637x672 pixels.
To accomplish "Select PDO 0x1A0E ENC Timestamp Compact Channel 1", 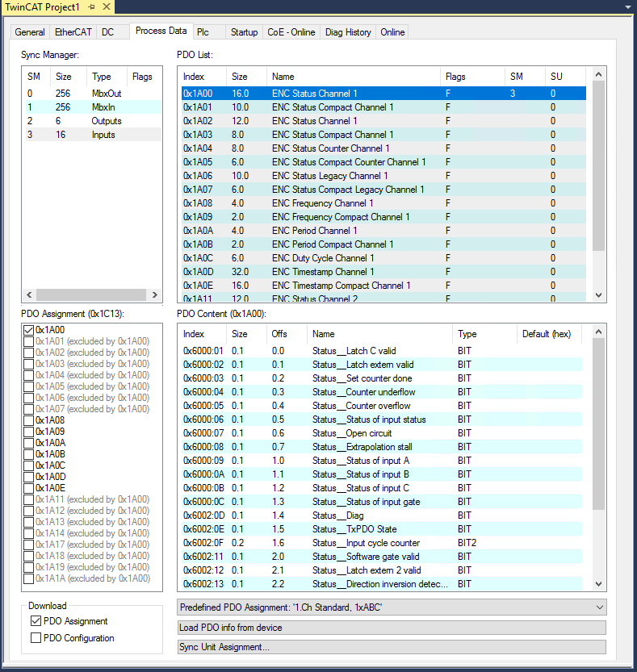I will (383, 286).
